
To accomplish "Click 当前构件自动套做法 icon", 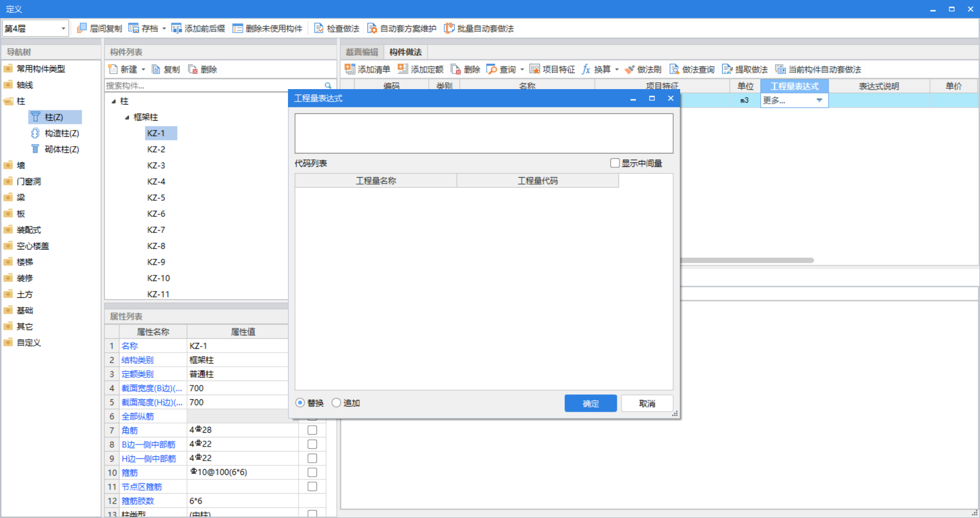I will [x=780, y=69].
